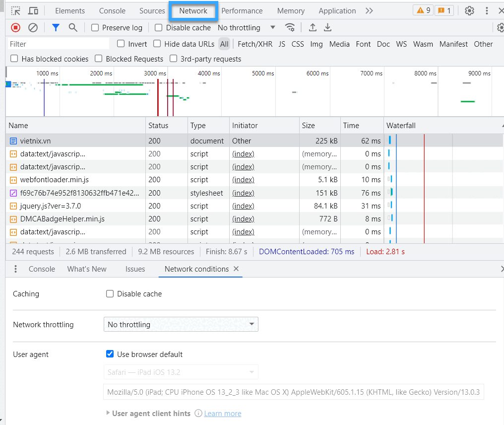Toggle the device toolbar icon

click(x=33, y=11)
